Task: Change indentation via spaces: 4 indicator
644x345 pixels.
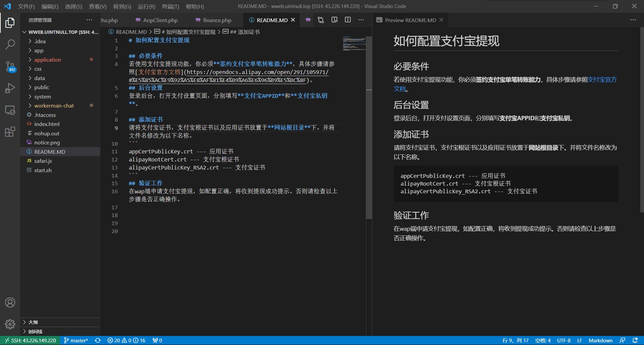Action: 543,340
